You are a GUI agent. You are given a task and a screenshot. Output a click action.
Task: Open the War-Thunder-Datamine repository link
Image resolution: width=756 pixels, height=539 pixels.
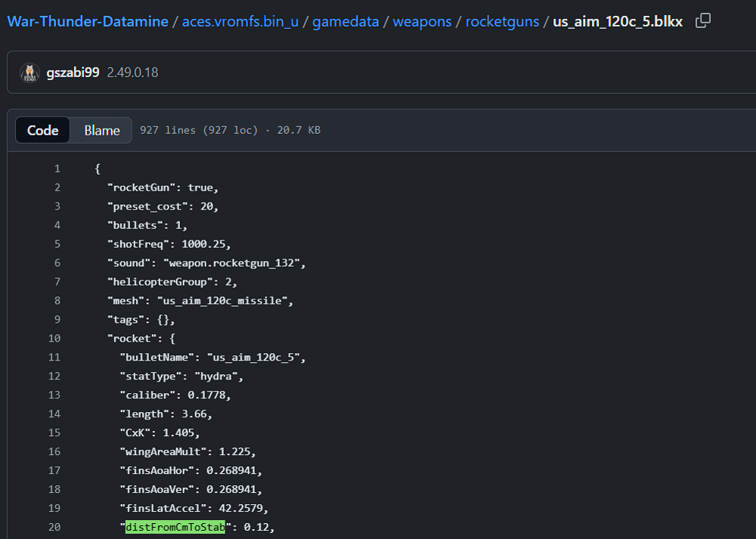(88, 21)
